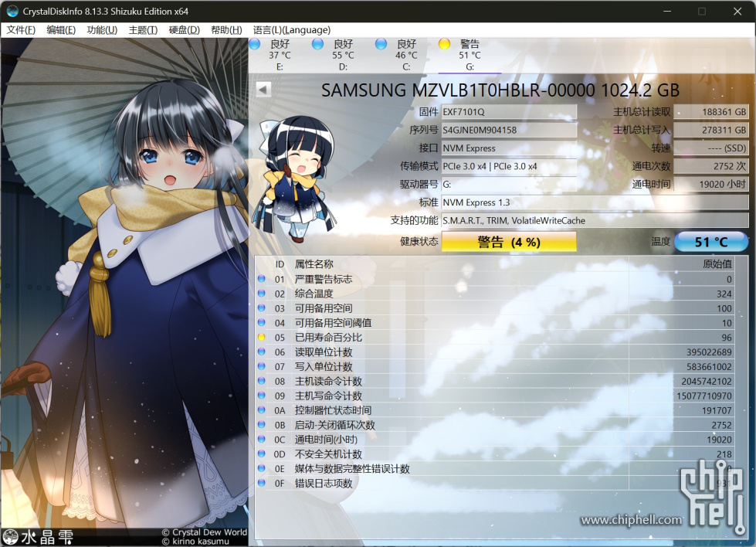Switch to the G: drive tab label
The height and width of the screenshot is (547, 756).
click(x=470, y=67)
